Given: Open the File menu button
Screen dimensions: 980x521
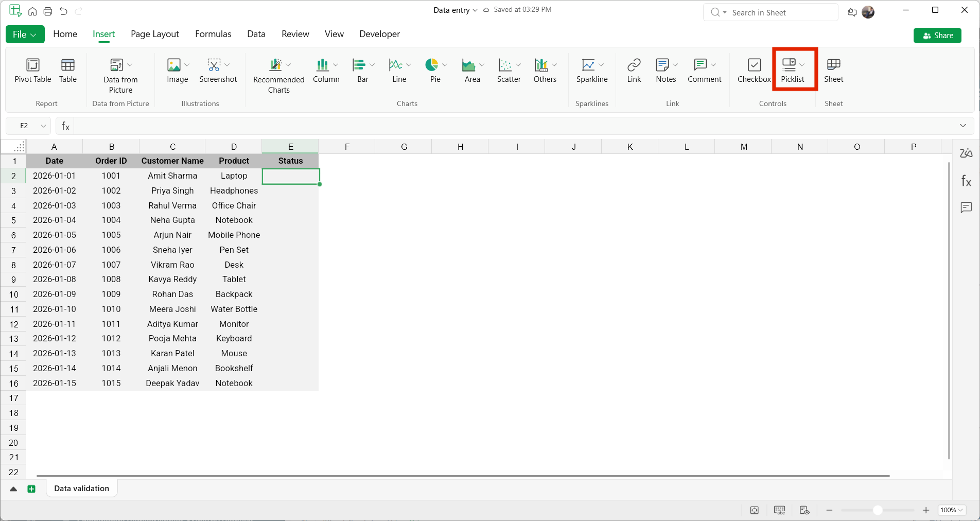Looking at the screenshot, I should [25, 34].
